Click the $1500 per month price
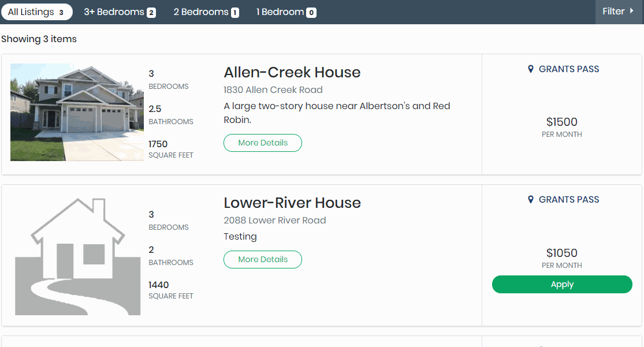This screenshot has height=347, width=644. (561, 122)
